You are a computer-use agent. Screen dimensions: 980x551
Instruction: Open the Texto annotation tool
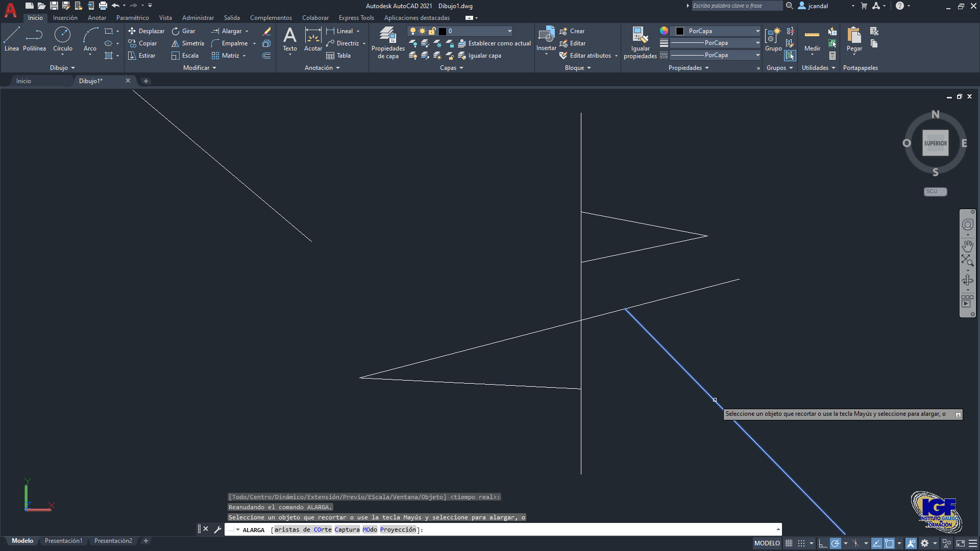pos(289,39)
